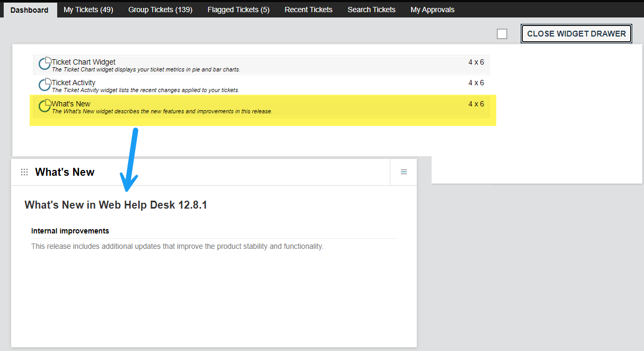Toggle the checkbox beside Close Widget Drawer

point(502,34)
